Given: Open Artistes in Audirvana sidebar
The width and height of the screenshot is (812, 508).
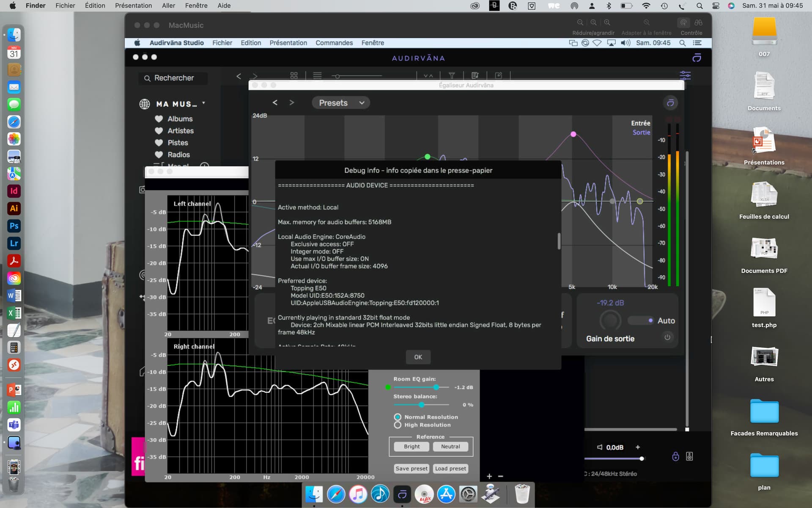Looking at the screenshot, I should click(181, 131).
